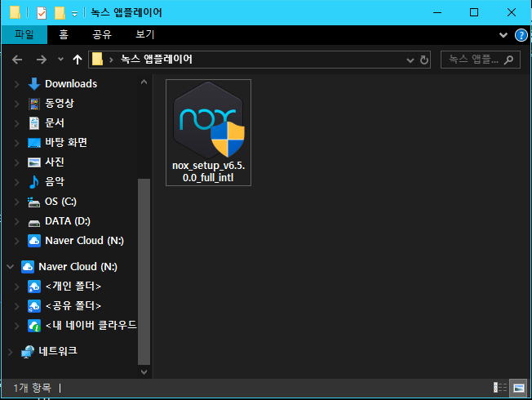Open the 홈 ribbon tab

coord(64,34)
